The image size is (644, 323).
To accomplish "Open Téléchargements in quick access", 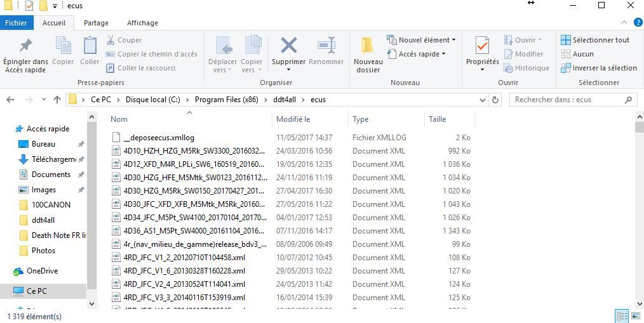I will pos(53,159).
